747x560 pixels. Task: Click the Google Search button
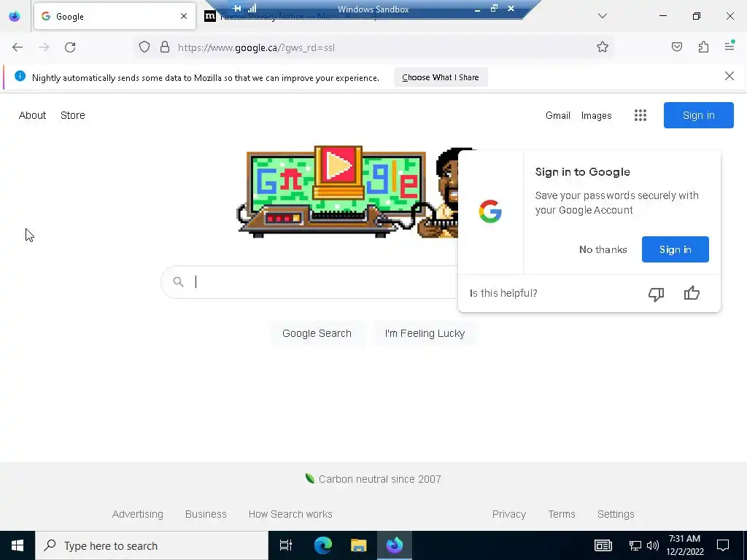point(317,333)
